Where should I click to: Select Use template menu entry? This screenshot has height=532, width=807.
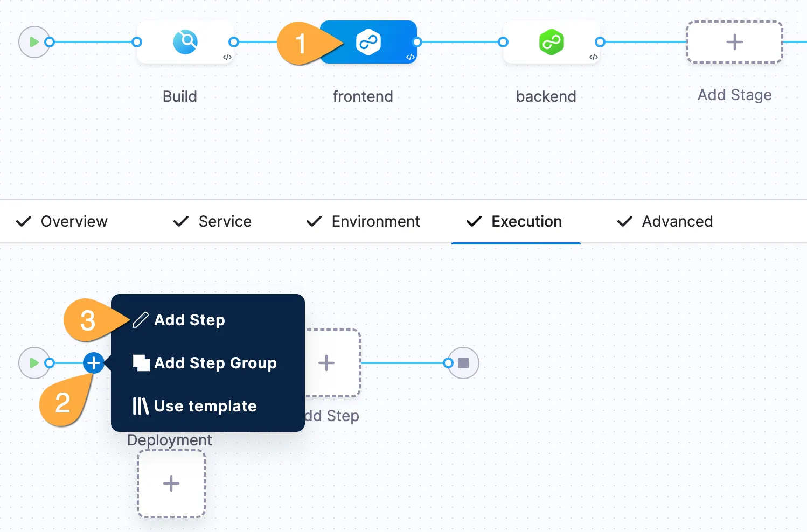(x=205, y=406)
